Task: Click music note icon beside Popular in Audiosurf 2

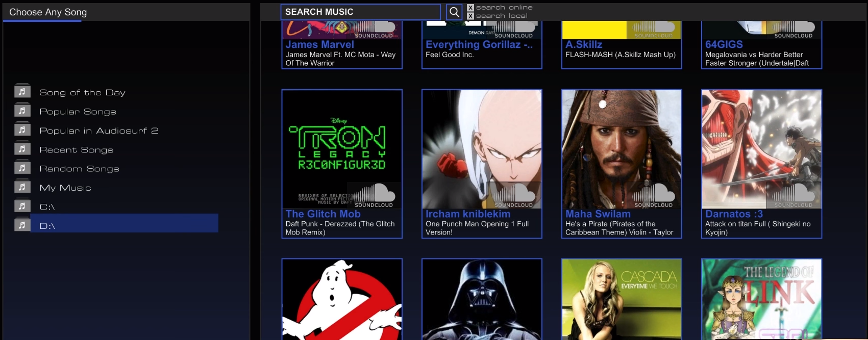Action: coord(22,129)
